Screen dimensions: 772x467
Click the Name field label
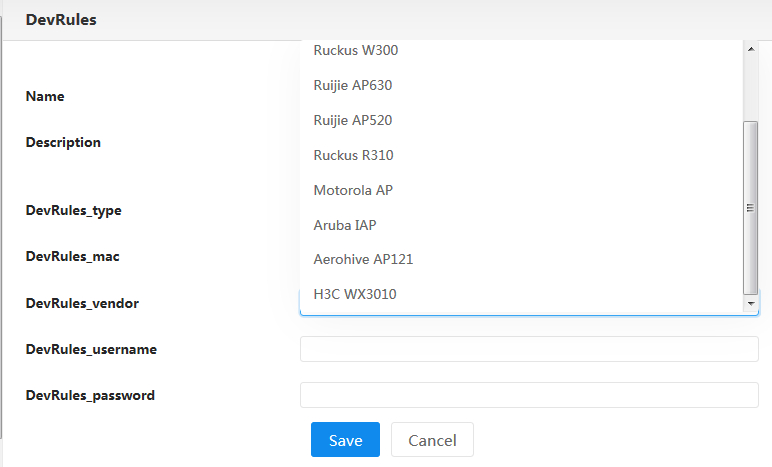(x=45, y=96)
